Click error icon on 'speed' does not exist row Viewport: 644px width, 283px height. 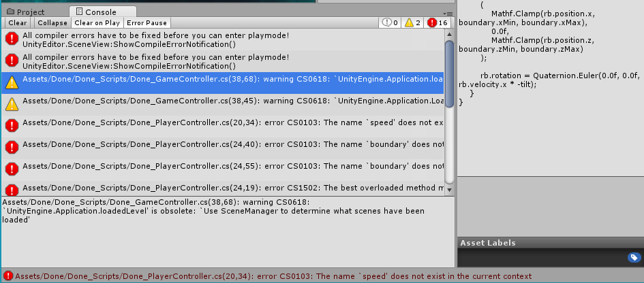[12, 126]
